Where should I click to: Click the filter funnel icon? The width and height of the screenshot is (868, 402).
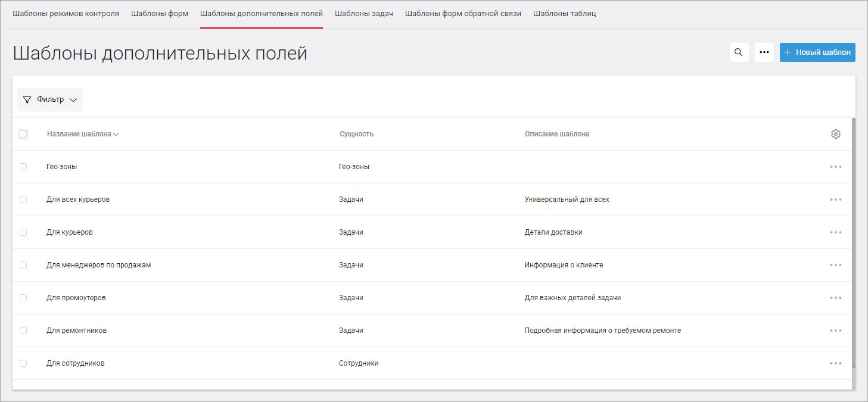click(27, 99)
